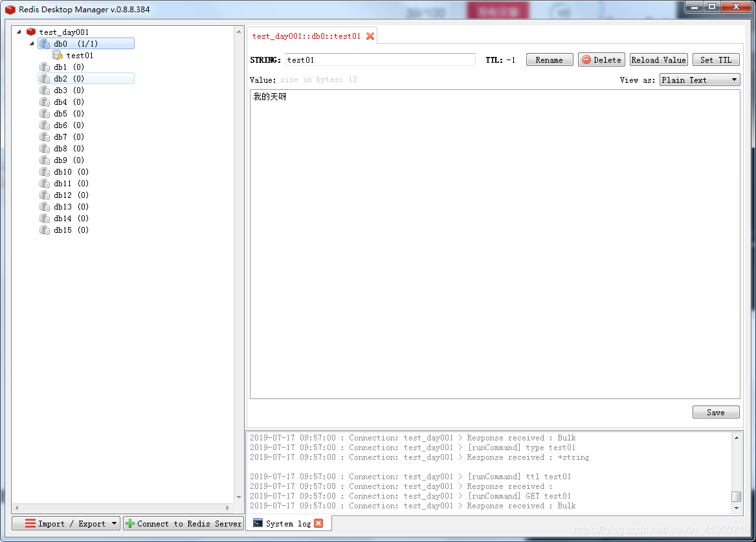756x542 pixels.
Task: Click the db14 database icon
Action: 45,218
